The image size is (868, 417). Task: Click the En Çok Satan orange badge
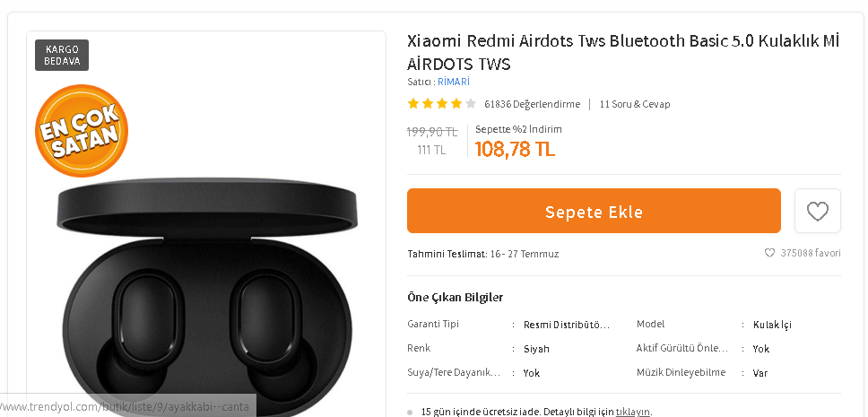(x=82, y=131)
